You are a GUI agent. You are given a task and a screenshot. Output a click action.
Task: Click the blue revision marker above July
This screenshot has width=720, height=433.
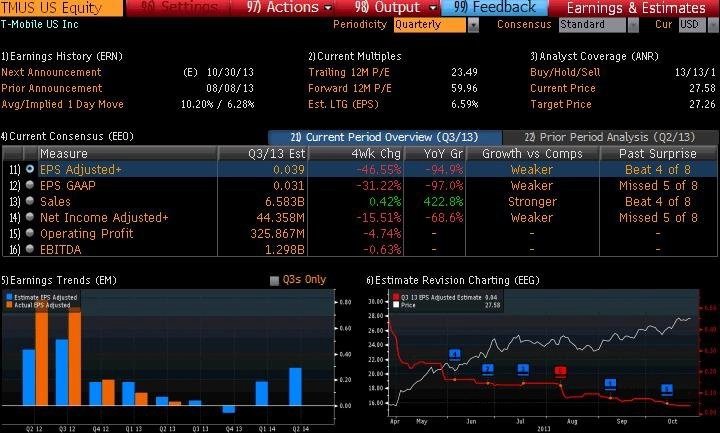coord(523,369)
